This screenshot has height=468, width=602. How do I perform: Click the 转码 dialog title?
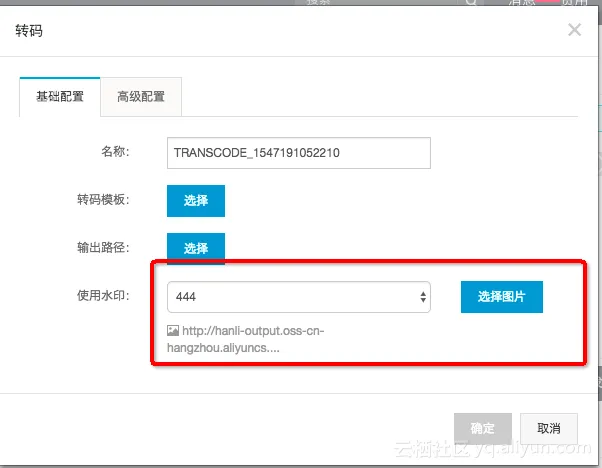pos(29,30)
